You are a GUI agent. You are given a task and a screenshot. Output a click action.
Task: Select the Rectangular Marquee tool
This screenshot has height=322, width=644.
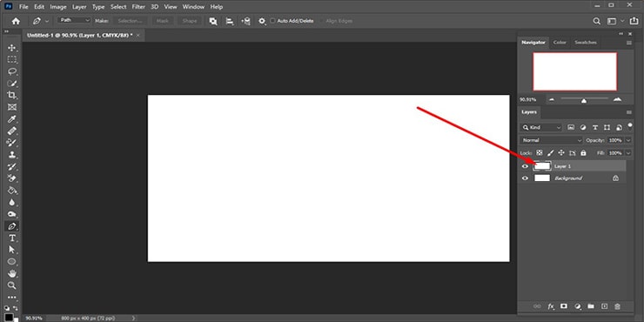[12, 59]
